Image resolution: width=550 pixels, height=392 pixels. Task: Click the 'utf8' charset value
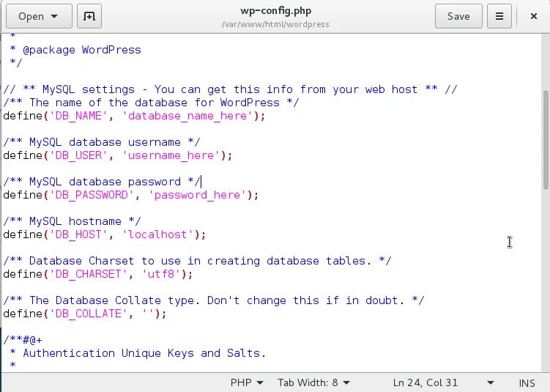point(160,274)
